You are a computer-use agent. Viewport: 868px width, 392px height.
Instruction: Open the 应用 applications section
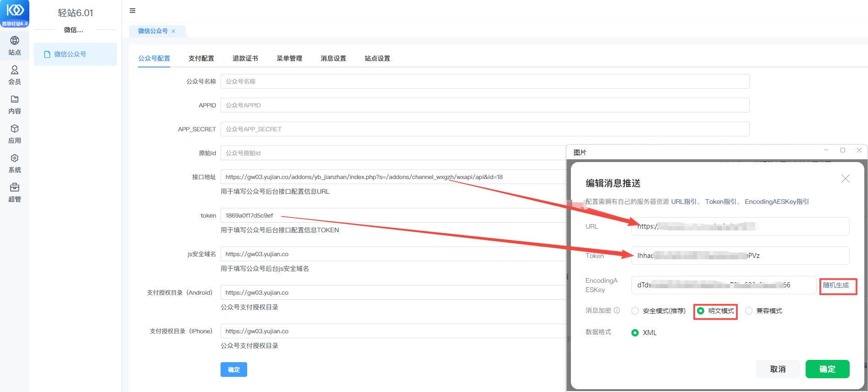coord(15,134)
